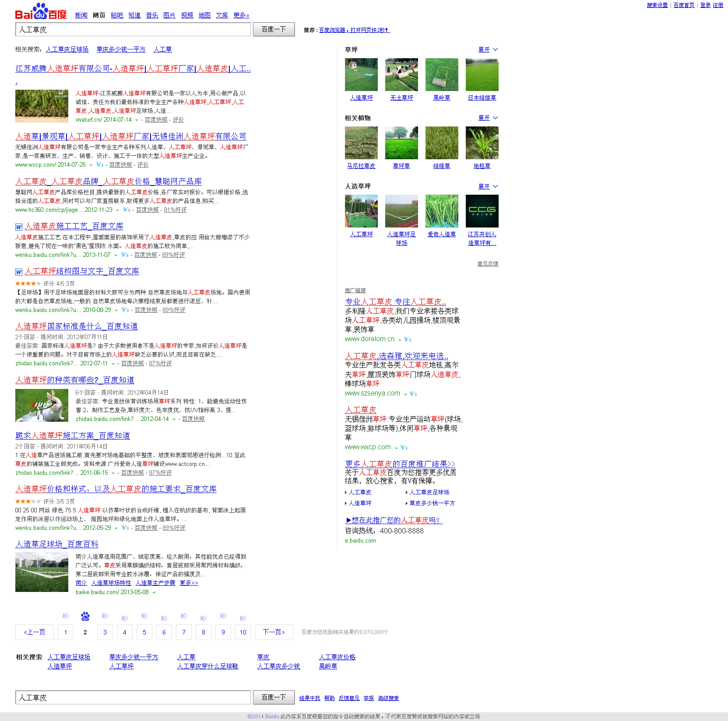
Task: Click bottom related search 人工草皮穿什么足球鞋
Action: pyautogui.click(x=207, y=666)
